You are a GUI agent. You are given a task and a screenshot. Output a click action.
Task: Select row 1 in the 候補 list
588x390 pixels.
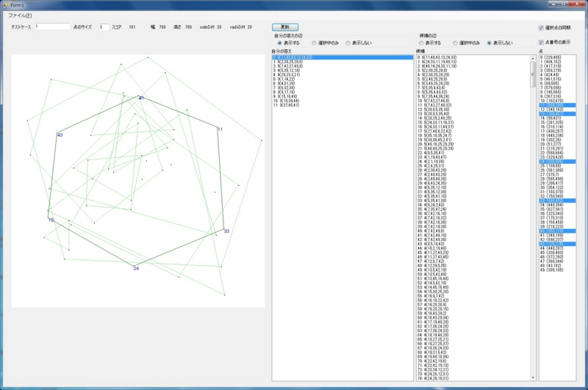pyautogui.click(x=473, y=62)
